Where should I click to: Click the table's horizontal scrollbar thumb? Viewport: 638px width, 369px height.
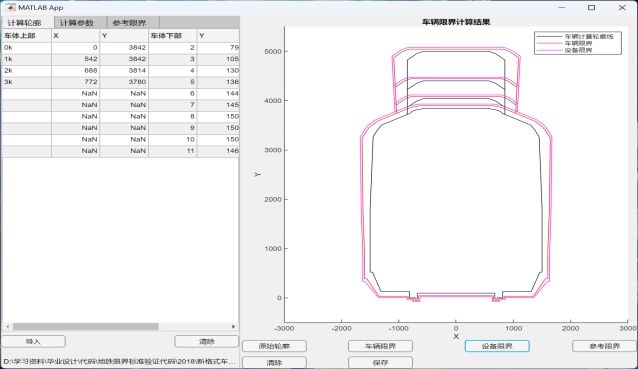pos(85,327)
